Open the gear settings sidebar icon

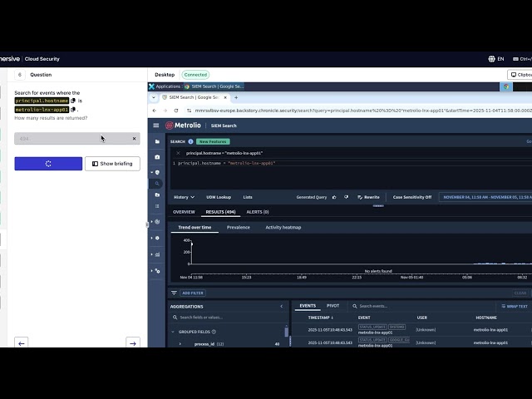tap(157, 238)
